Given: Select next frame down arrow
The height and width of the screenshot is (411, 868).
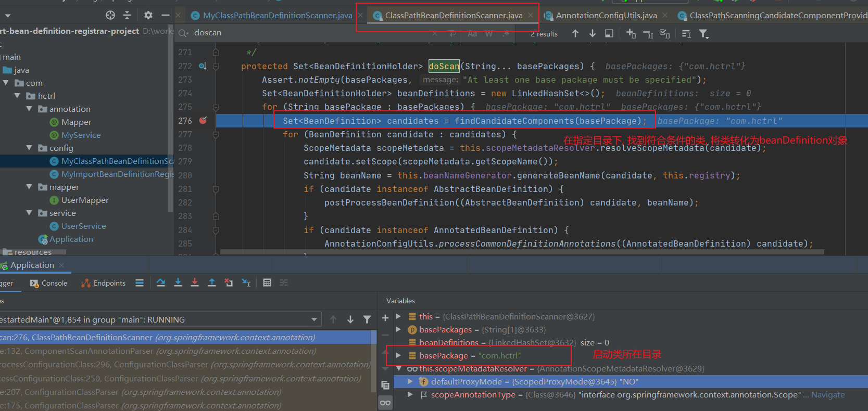Looking at the screenshot, I should [x=350, y=319].
